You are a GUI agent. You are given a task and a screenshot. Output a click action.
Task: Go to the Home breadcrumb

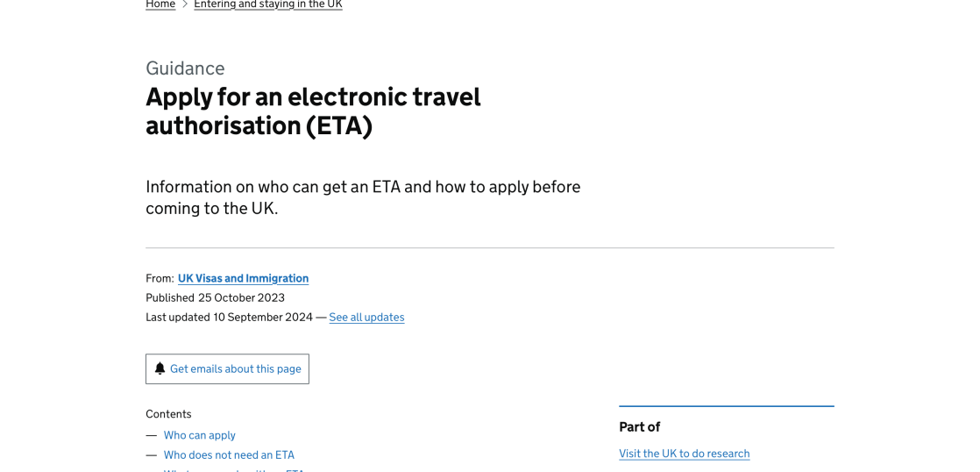160,4
